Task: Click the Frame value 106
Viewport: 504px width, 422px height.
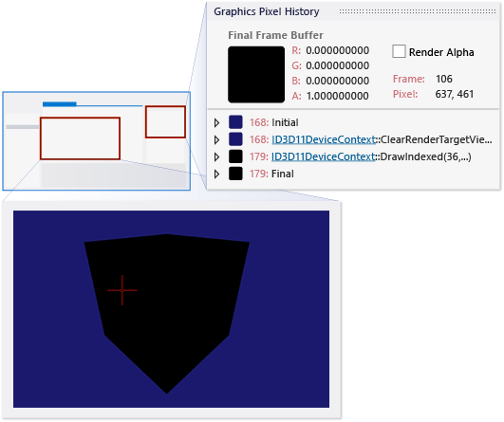Action: (x=444, y=79)
